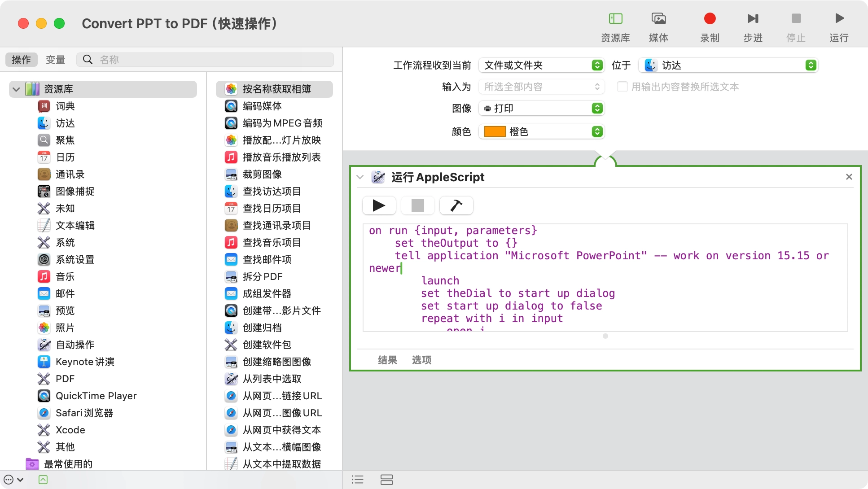
Task: Open the 图像 打印 dropdown
Action: coord(541,108)
